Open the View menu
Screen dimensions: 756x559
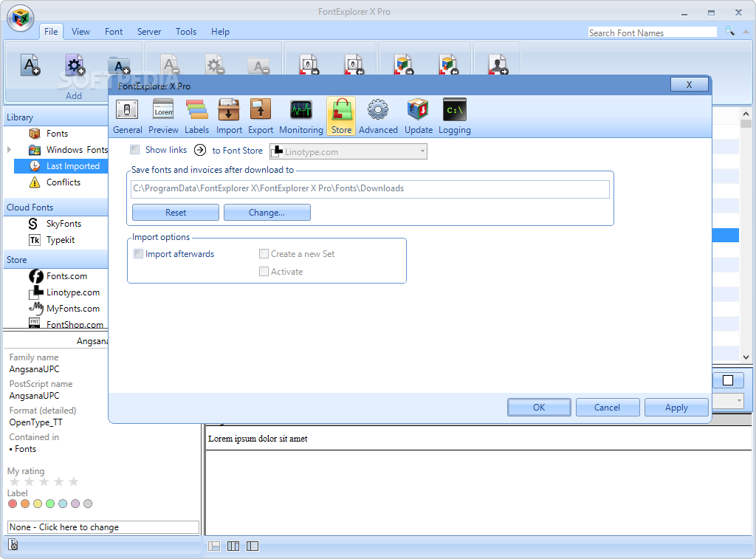[x=80, y=31]
